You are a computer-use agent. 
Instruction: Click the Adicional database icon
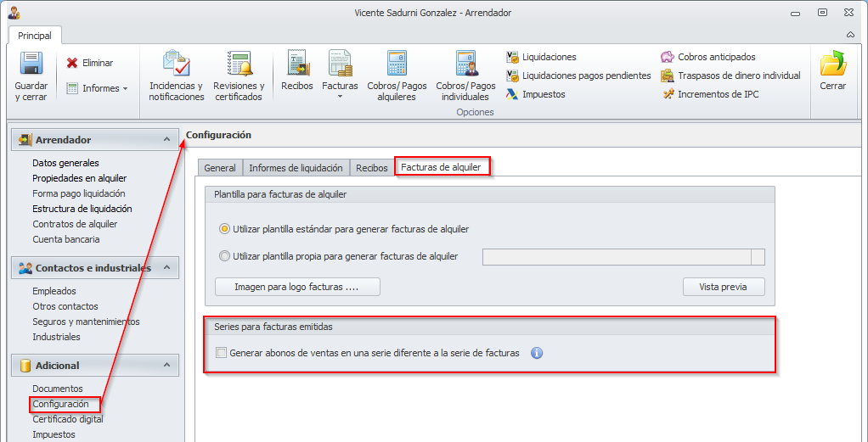[x=25, y=366]
